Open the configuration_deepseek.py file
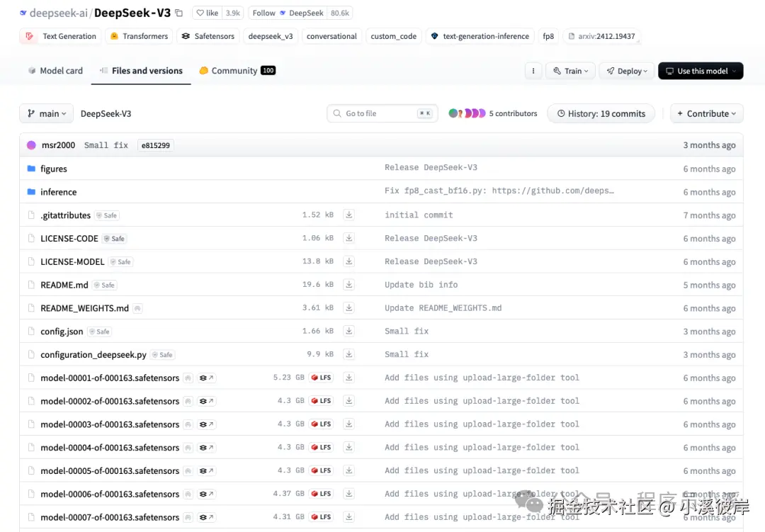 tap(93, 355)
